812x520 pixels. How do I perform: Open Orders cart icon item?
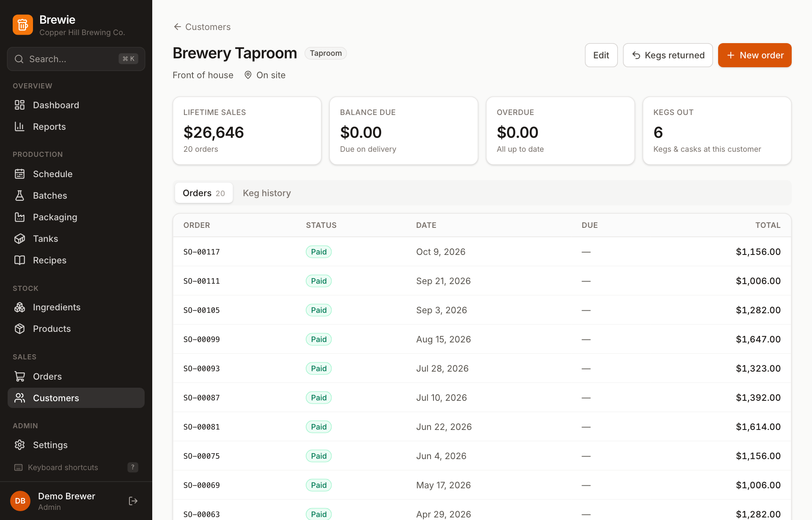coord(76,376)
